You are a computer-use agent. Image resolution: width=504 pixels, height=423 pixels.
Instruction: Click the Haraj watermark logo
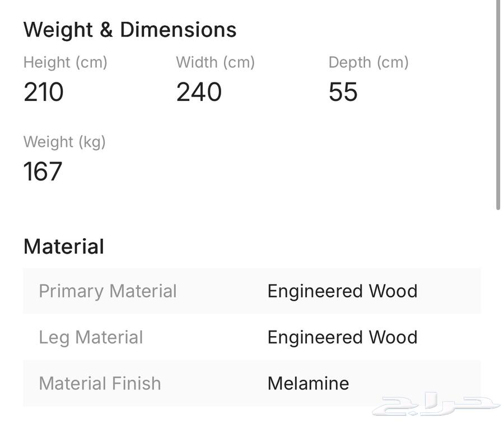coord(436,405)
